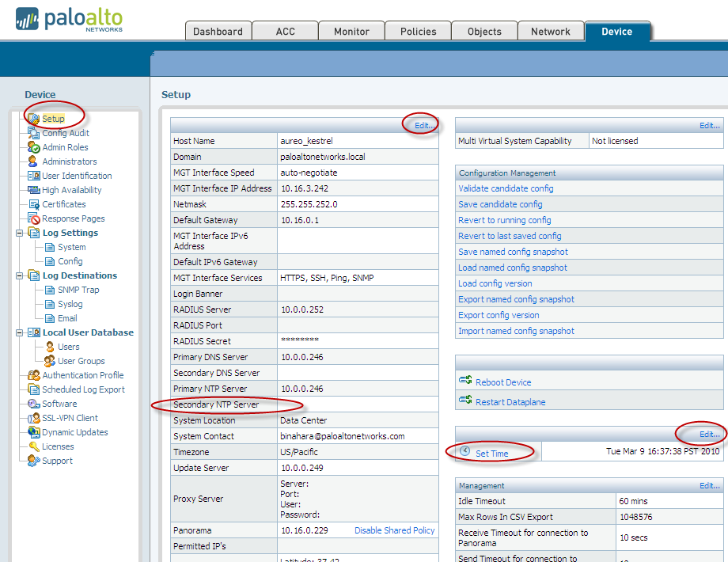
Task: Click the Syslog icon
Action: coord(50,304)
